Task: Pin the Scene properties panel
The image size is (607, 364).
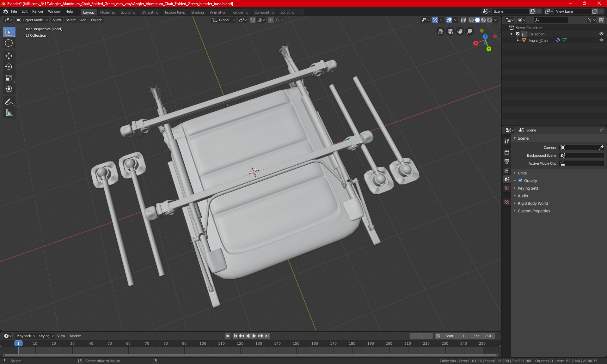Action: 601,130
